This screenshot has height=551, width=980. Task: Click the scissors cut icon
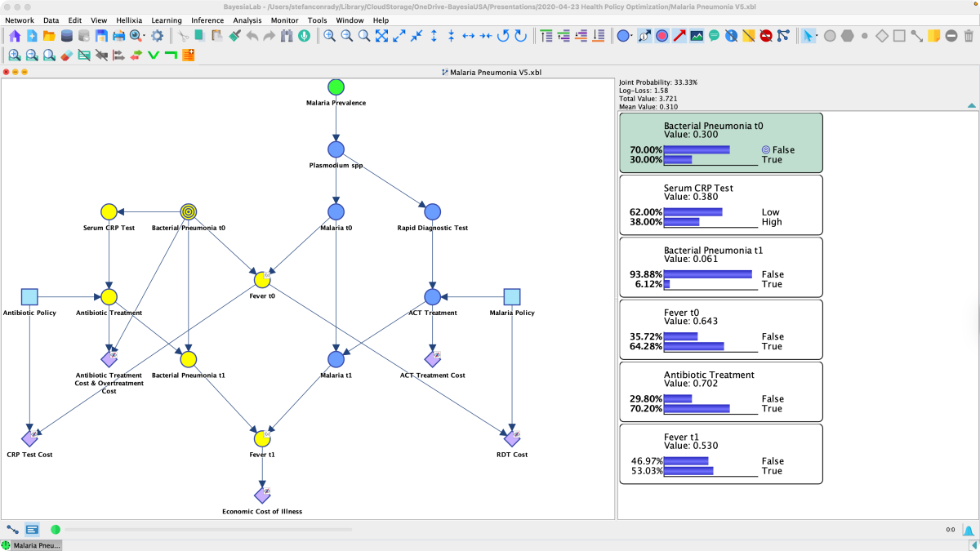pos(184,36)
